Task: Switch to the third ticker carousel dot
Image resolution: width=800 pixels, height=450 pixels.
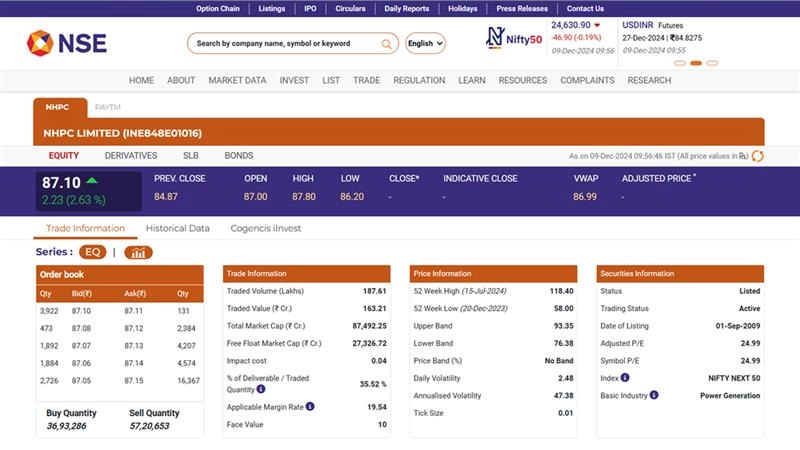Action: (x=712, y=63)
